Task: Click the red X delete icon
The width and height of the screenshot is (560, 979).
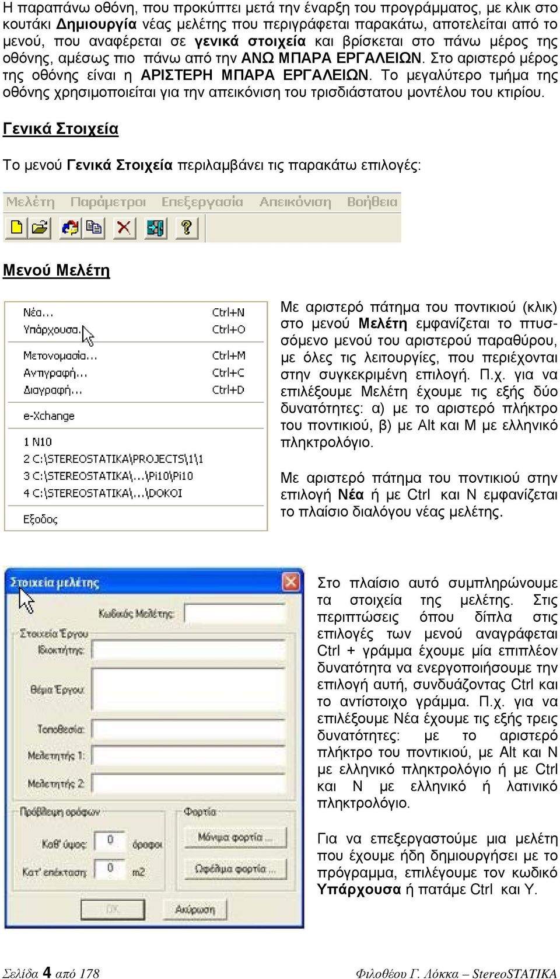Action: pyautogui.click(x=124, y=227)
